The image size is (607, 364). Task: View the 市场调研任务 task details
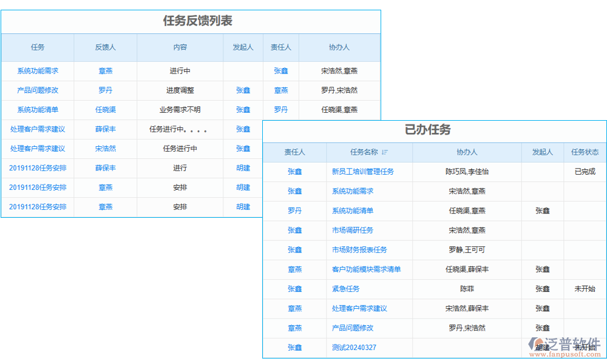tap(352, 230)
